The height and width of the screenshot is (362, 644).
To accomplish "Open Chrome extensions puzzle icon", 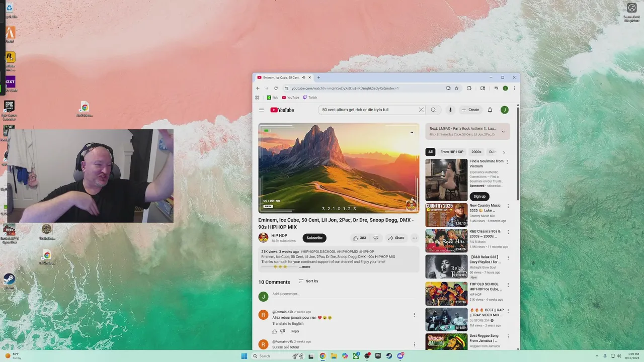I will pos(469,88).
